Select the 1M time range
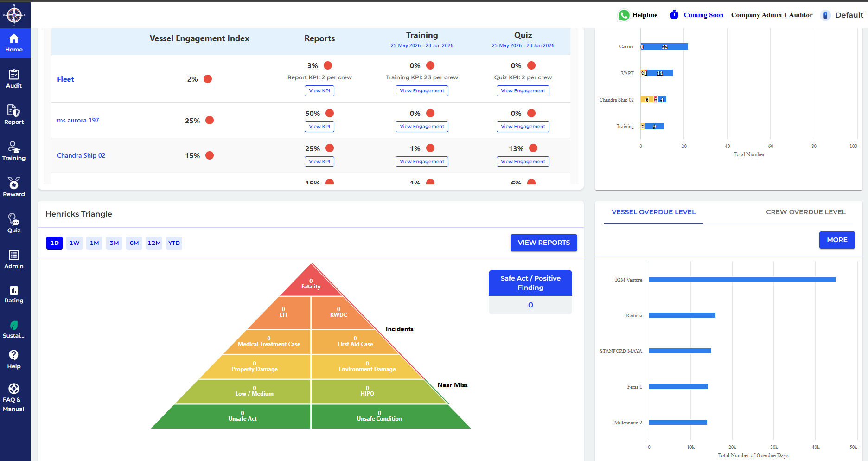 point(95,243)
